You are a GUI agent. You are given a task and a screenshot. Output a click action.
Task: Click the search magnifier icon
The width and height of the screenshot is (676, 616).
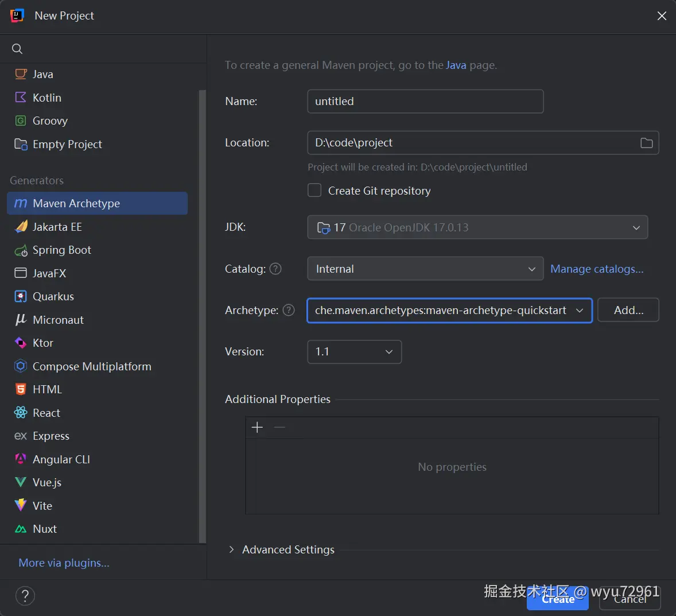(17, 49)
